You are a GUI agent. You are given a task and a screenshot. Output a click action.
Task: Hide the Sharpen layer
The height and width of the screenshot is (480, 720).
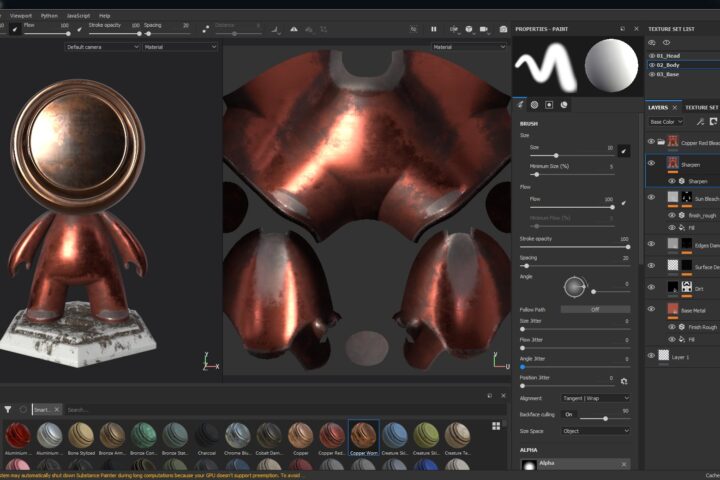pyautogui.click(x=651, y=163)
